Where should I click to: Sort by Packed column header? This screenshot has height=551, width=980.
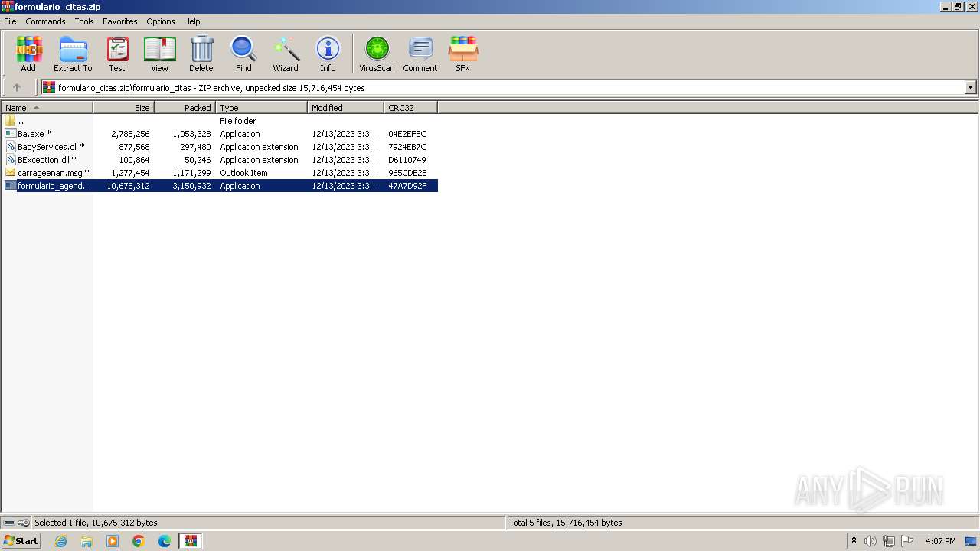coord(185,108)
